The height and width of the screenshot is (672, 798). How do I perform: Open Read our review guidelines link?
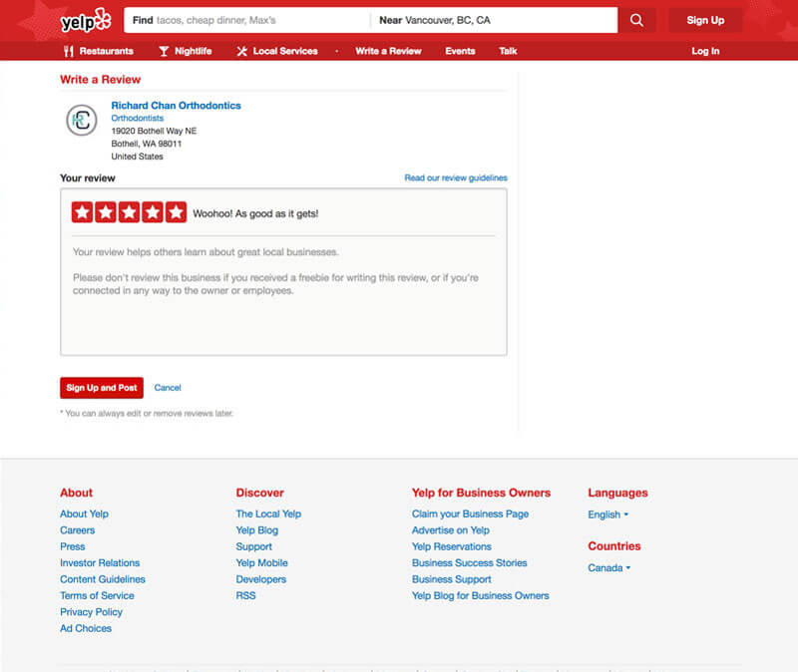(456, 178)
